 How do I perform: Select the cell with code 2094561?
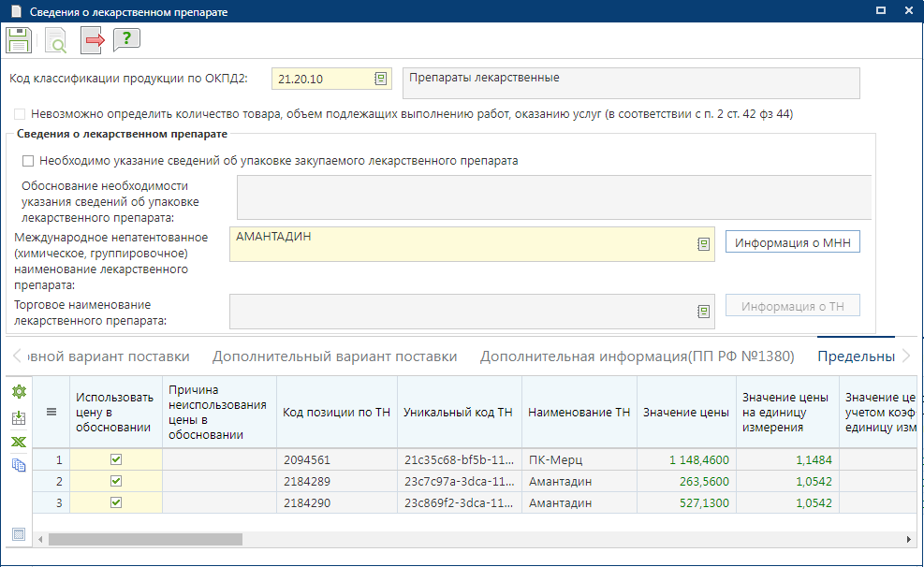tap(336, 459)
